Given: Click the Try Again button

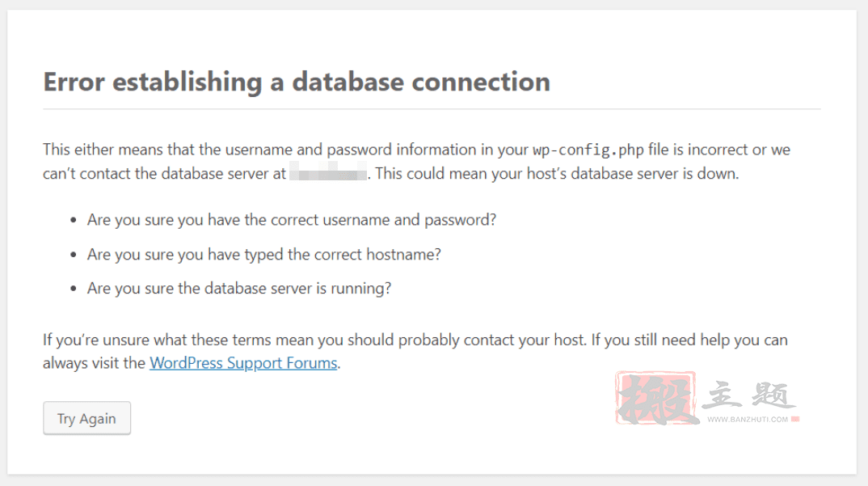Looking at the screenshot, I should 87,418.
